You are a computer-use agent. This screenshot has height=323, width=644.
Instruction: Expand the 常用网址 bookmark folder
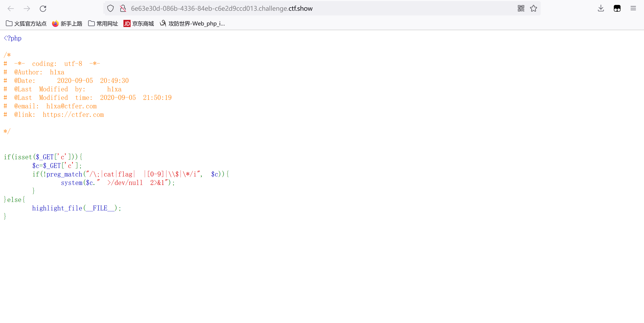tap(103, 23)
